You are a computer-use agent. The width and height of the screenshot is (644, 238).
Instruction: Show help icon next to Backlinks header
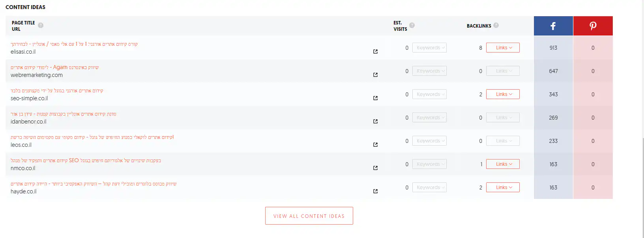496,25
